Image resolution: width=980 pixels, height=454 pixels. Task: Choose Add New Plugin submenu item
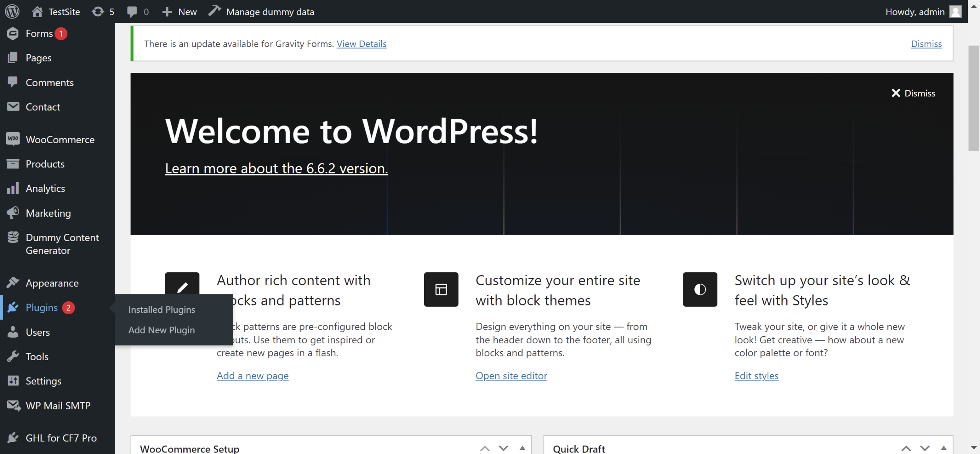click(x=162, y=330)
